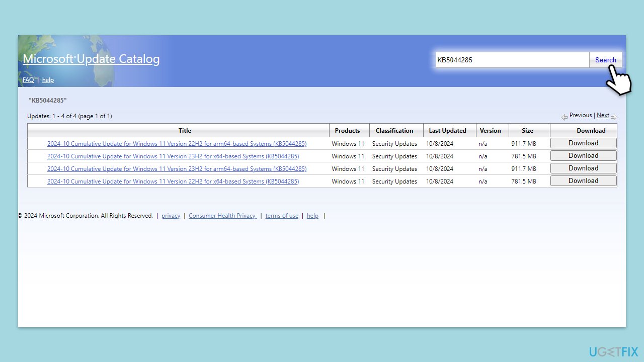Open the FAQ link in header
This screenshot has height=362, width=644.
28,80
